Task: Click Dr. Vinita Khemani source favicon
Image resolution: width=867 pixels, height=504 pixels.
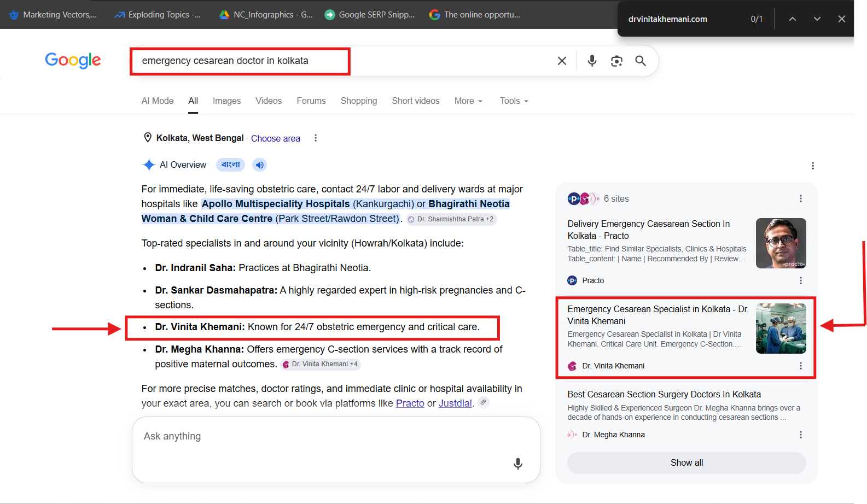Action: point(572,366)
